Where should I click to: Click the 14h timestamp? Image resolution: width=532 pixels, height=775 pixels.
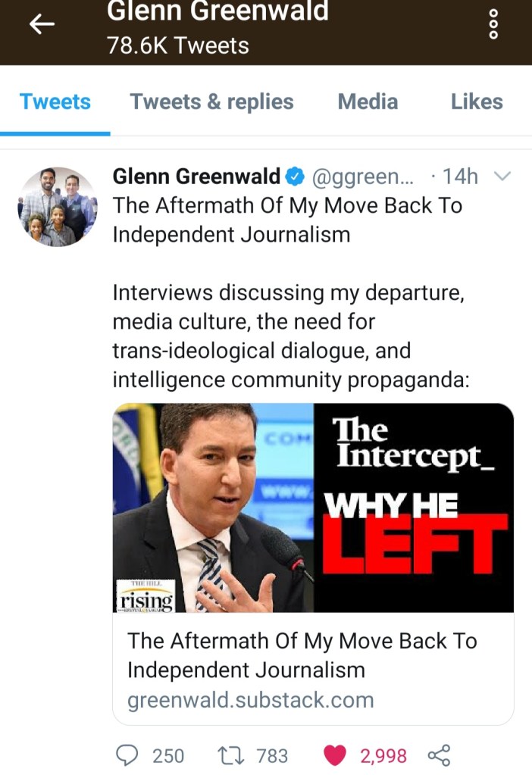460,177
